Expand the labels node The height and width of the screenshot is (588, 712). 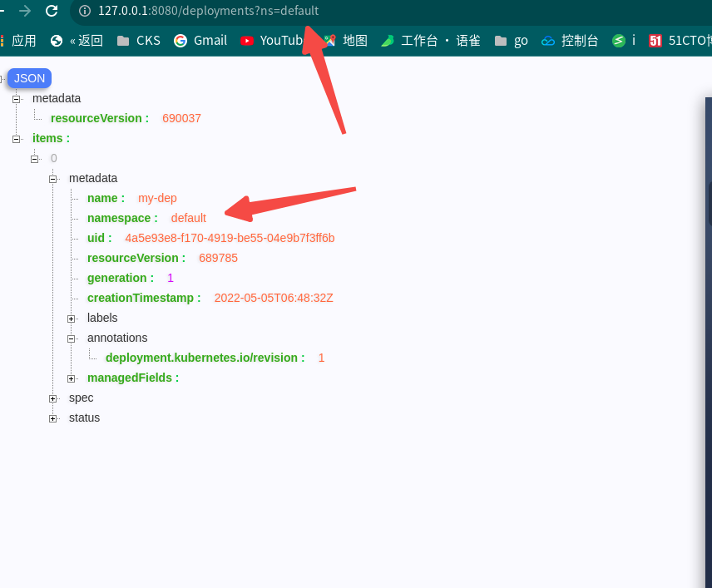click(x=71, y=318)
